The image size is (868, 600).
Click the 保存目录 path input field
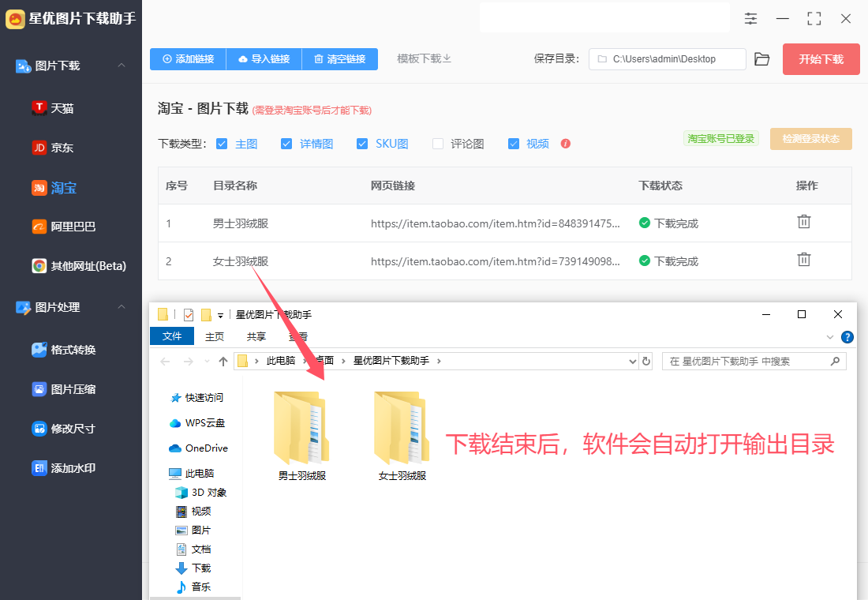tap(667, 59)
